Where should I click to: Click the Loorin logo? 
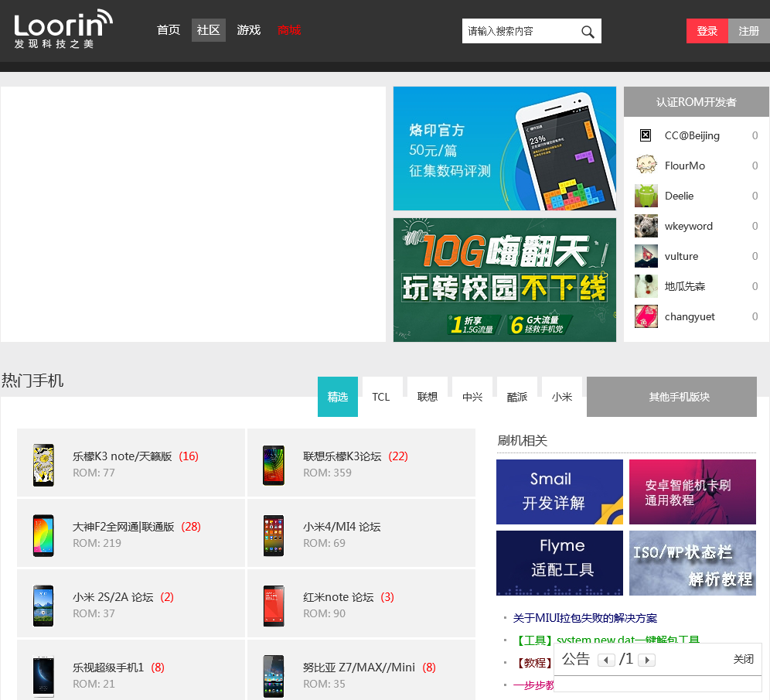coord(63,29)
